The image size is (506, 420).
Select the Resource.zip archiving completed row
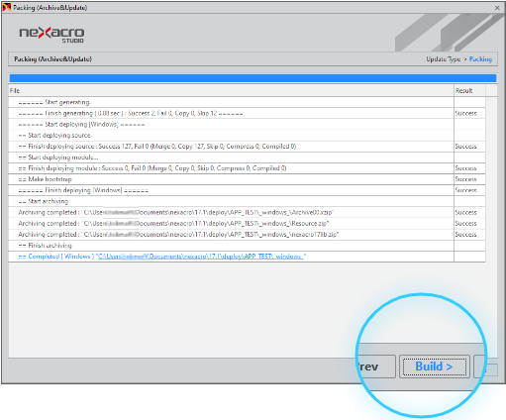(247, 224)
